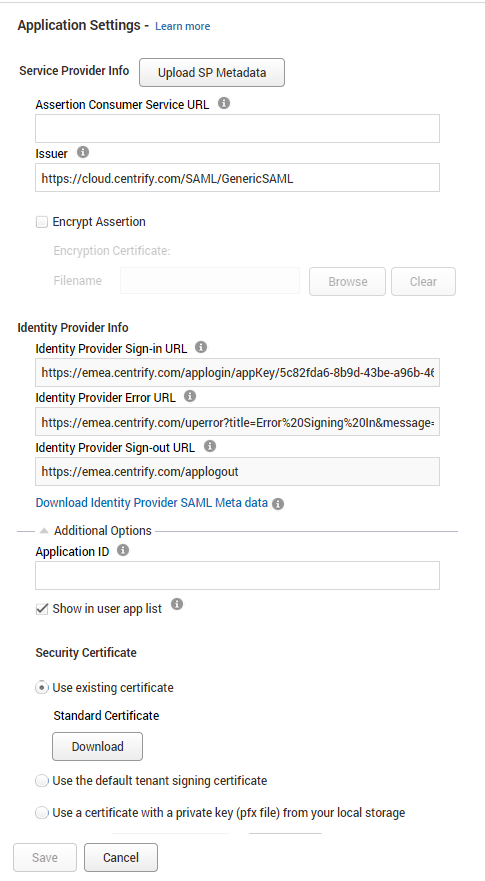This screenshot has width=485, height=881.
Task: Click the encryption certificate Filename field
Action: pyautogui.click(x=210, y=280)
